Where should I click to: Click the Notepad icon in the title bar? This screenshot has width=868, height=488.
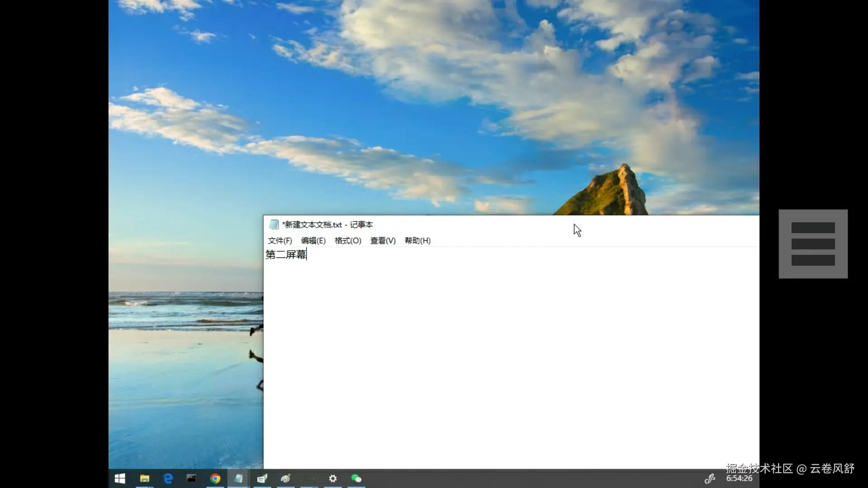[274, 225]
